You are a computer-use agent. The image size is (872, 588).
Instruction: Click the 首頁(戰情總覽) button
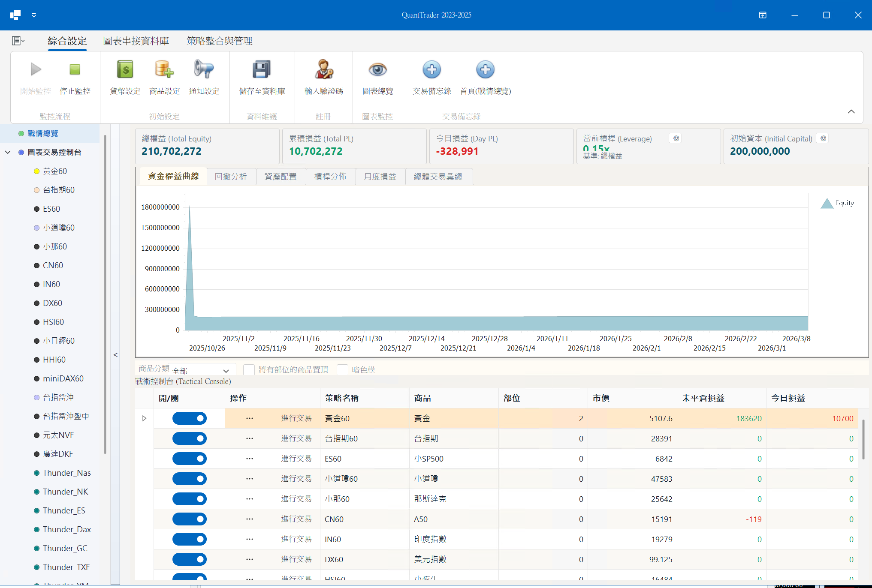coord(485,69)
